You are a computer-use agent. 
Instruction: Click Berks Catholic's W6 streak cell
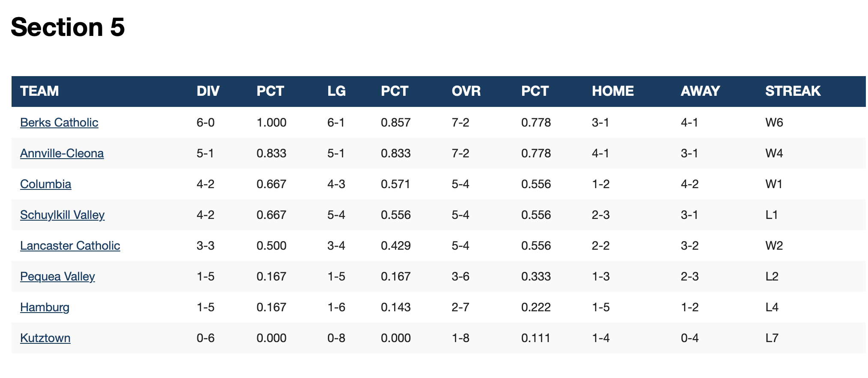(x=774, y=123)
